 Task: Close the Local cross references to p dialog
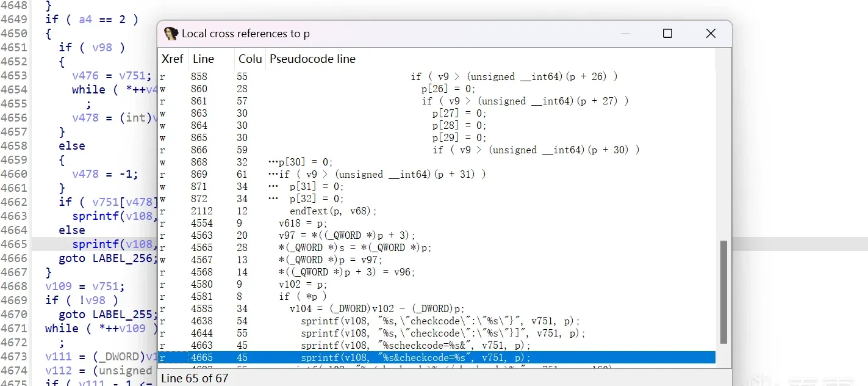pos(711,34)
